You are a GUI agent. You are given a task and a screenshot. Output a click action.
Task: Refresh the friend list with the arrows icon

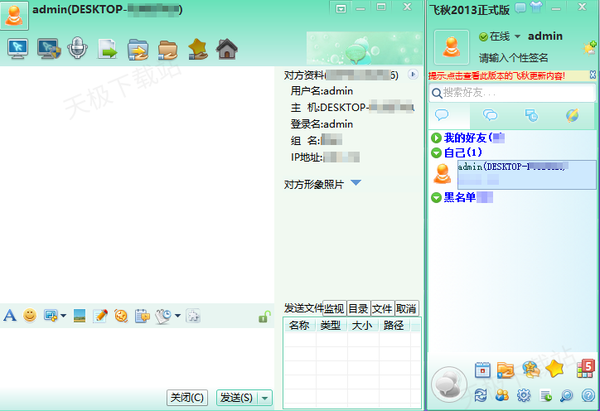pyautogui.click(x=481, y=395)
